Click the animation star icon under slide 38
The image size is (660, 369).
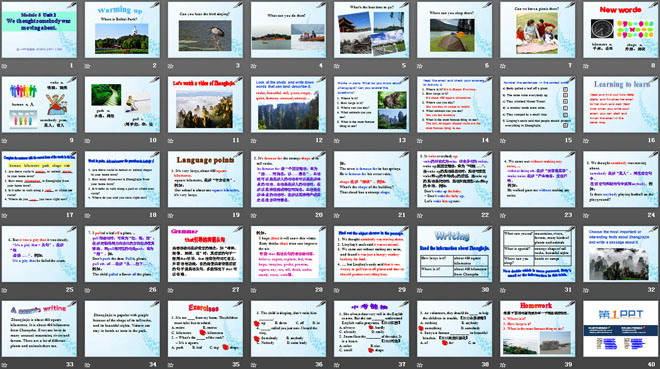[420, 364]
